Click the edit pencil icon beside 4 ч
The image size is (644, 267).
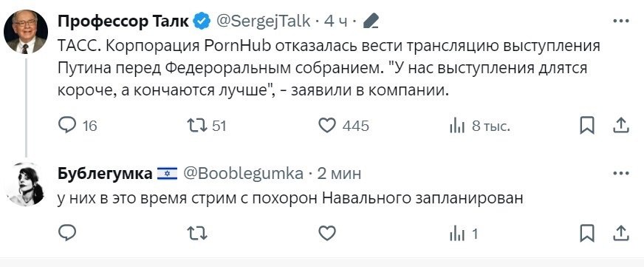pos(371,21)
